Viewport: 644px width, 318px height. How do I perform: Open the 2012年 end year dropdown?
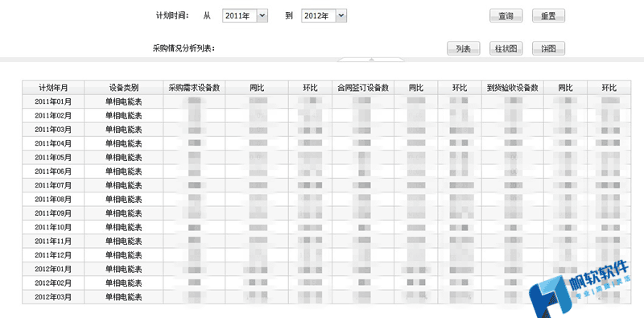(x=324, y=16)
